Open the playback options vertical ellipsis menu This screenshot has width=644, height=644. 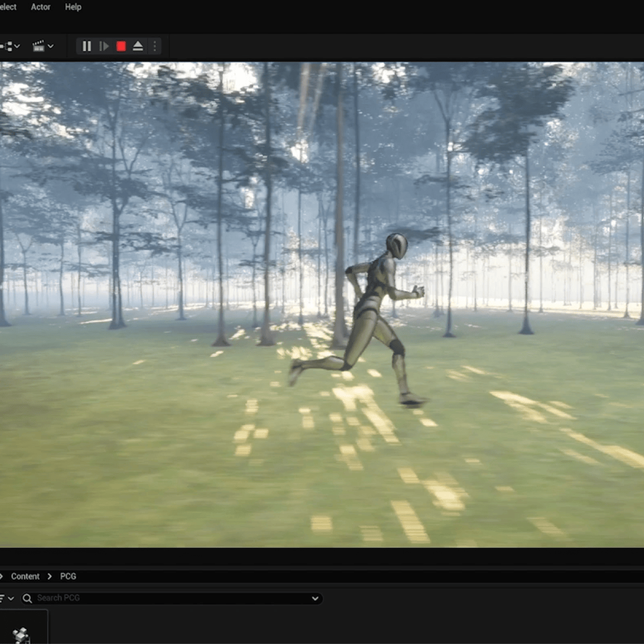155,46
